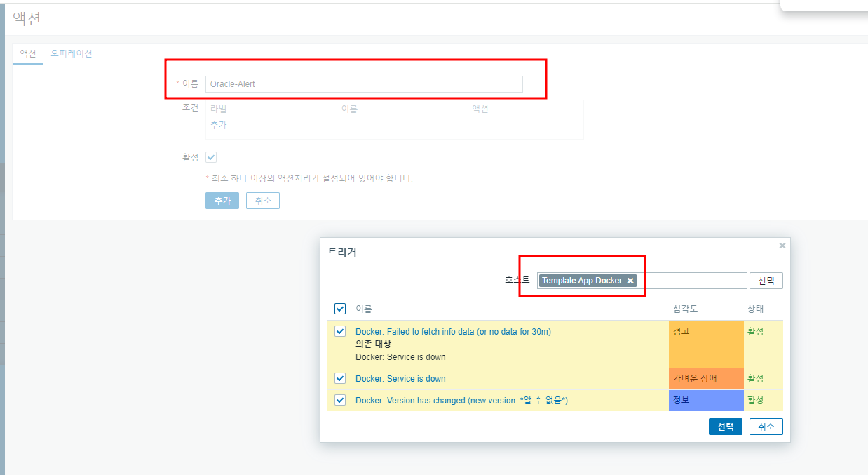Open Docker: Failed to fetch info data trigger link

453,332
